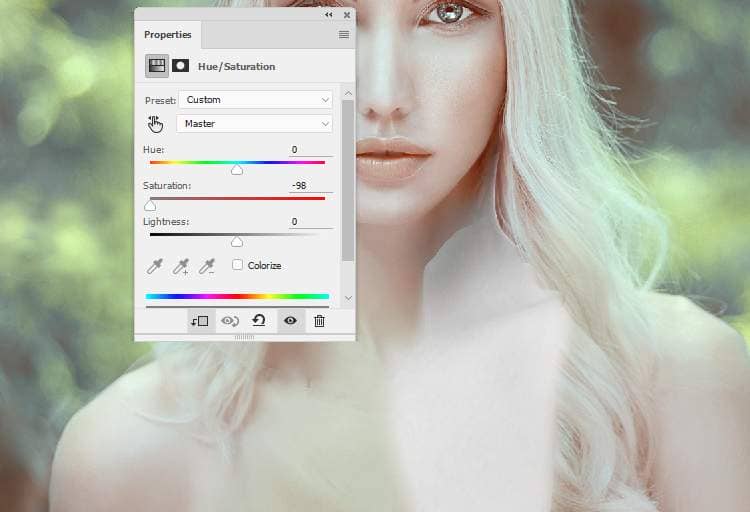Click the Hue label
The image size is (750, 512).
(154, 150)
